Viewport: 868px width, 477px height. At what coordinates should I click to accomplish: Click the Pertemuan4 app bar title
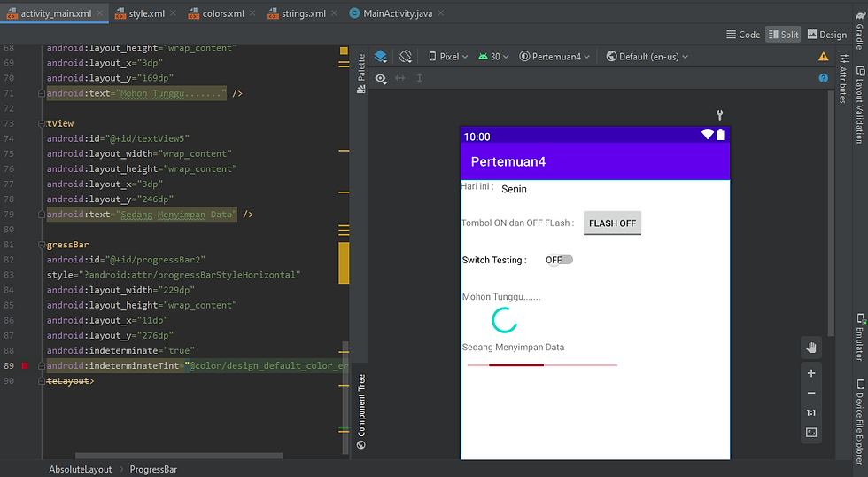pos(508,161)
